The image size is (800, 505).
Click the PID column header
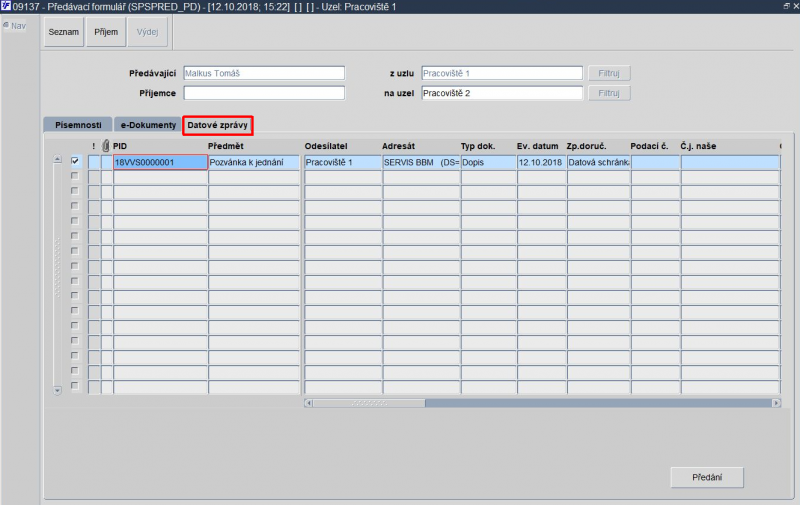(x=120, y=146)
